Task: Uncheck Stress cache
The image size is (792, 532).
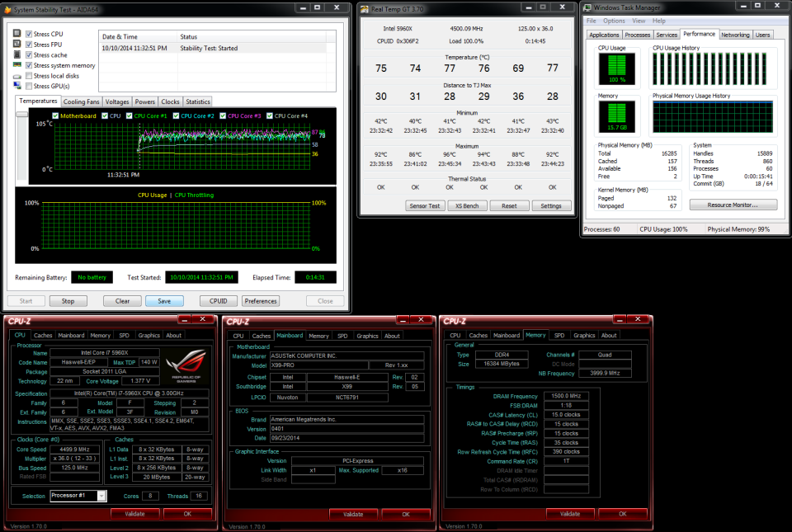Action: pos(29,55)
